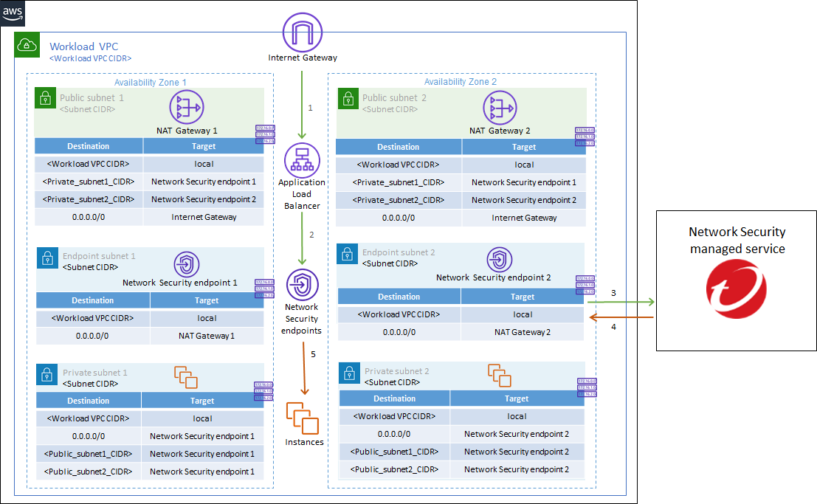The image size is (817, 504).
Task: Click the route table icon for Public subnet 1
Action: 265,134
